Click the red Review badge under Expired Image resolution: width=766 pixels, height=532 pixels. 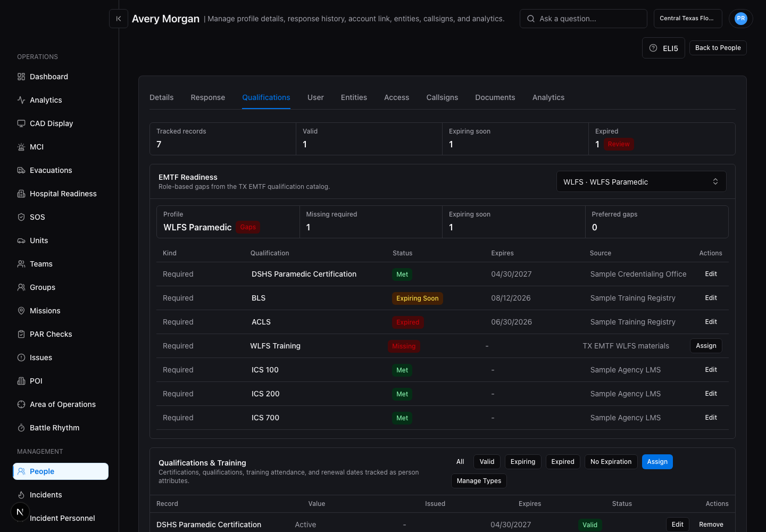click(x=619, y=144)
